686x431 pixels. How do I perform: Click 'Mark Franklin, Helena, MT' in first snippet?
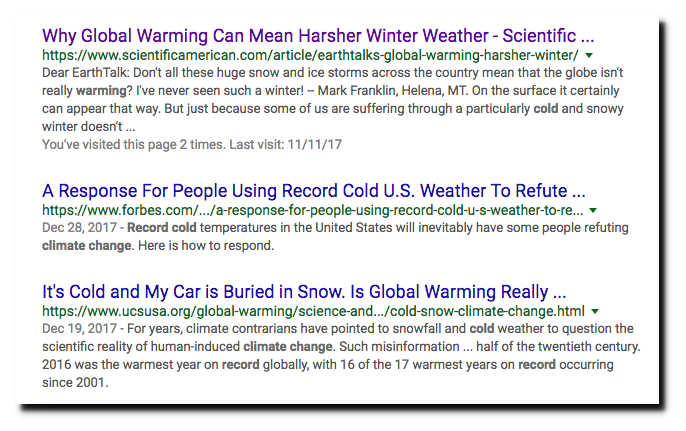[x=392, y=91]
